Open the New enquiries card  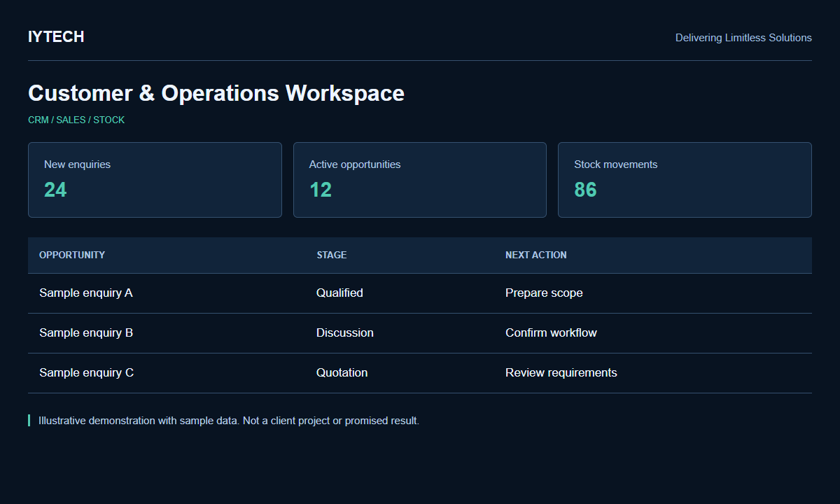coord(155,180)
